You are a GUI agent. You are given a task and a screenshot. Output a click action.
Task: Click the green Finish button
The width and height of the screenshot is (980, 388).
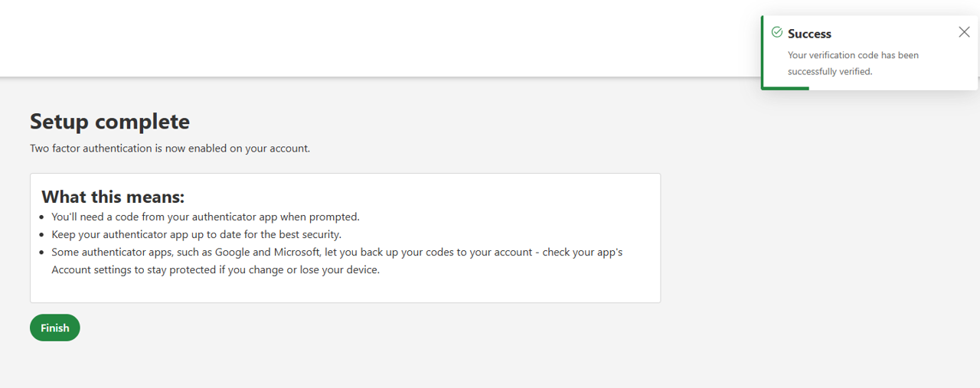coord(55,328)
